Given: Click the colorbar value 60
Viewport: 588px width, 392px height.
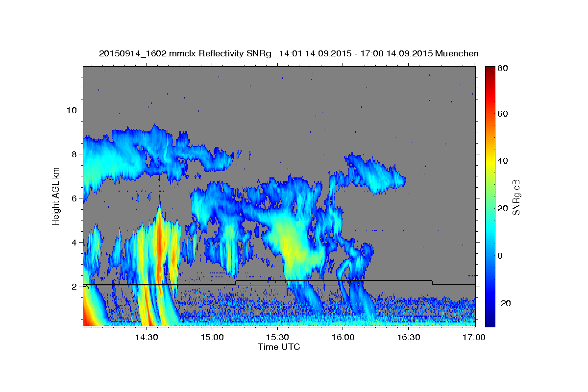Looking at the screenshot, I should point(502,114).
